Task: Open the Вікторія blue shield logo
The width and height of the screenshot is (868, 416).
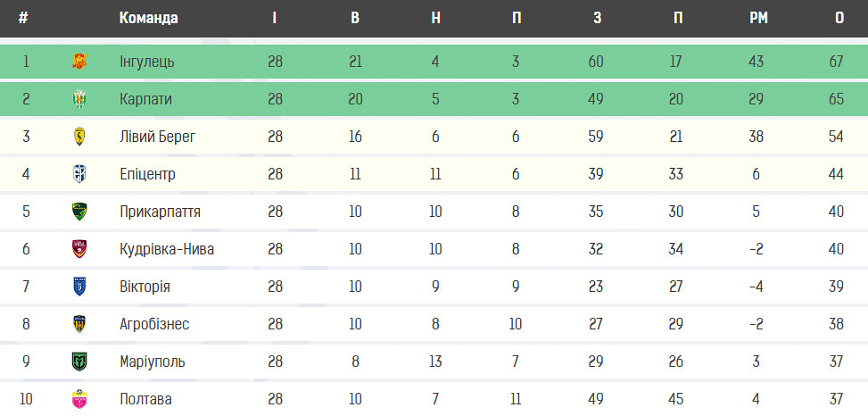Action: pos(79,287)
